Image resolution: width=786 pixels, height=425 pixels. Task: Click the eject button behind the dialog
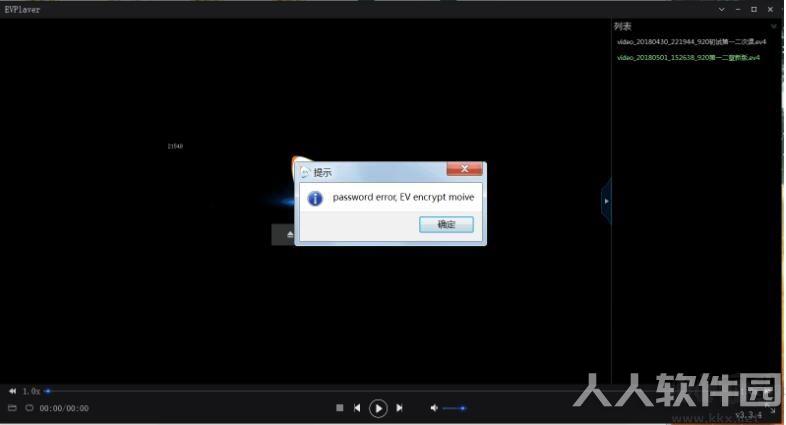[284, 235]
